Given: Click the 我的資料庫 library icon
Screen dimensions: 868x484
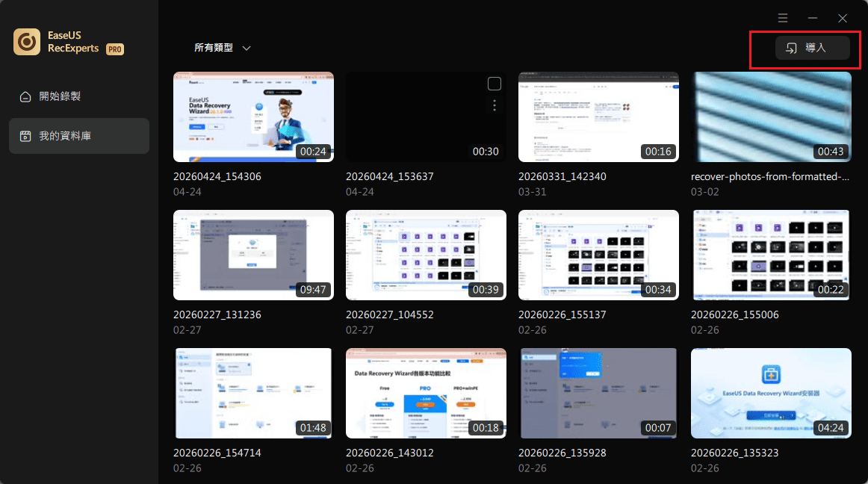Looking at the screenshot, I should 25,136.
